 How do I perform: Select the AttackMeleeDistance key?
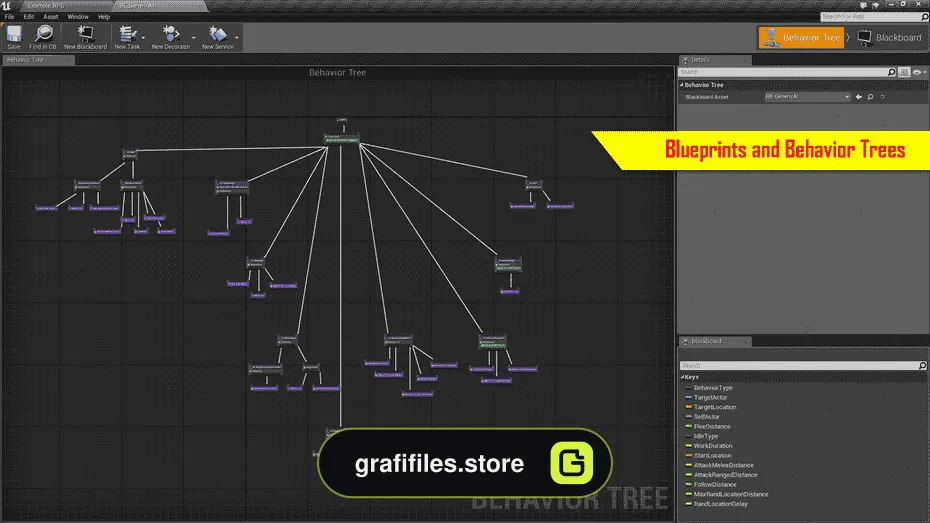(724, 465)
